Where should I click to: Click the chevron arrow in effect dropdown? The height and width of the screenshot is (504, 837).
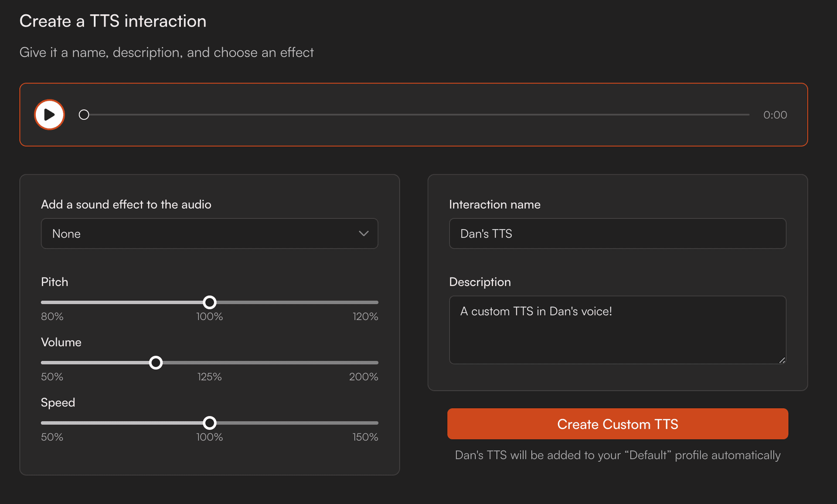tap(364, 234)
